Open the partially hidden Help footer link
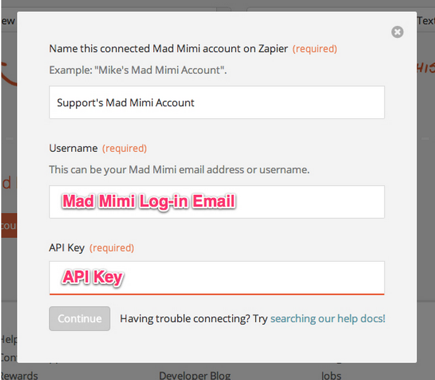435x380 pixels. (x=9, y=339)
